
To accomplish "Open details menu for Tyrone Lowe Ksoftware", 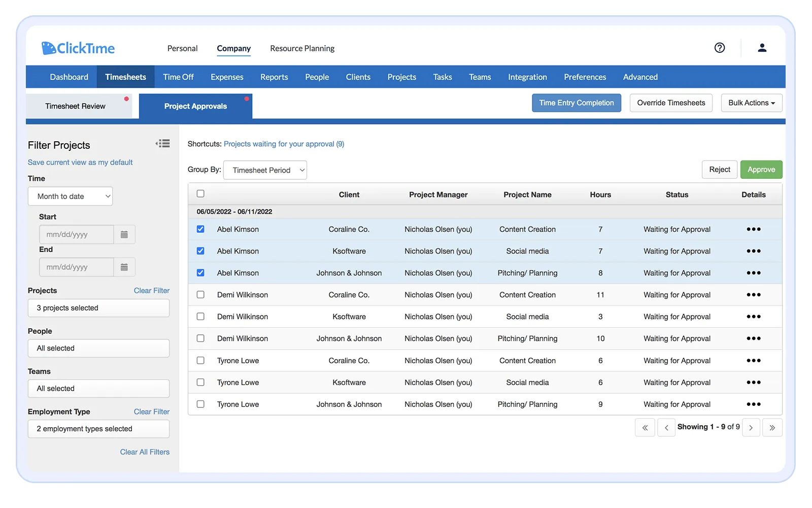I will (754, 383).
